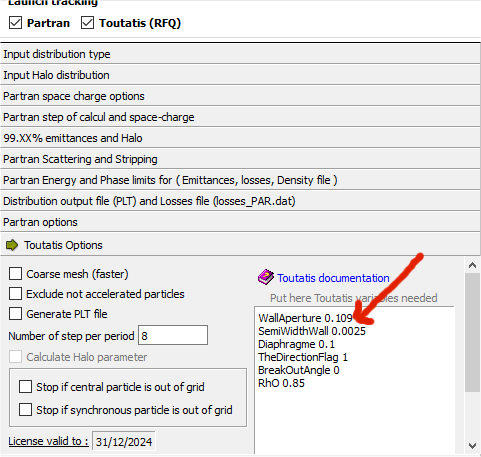Expand Distribution output file (PLT) section
The height and width of the screenshot is (457, 481).
[240, 201]
